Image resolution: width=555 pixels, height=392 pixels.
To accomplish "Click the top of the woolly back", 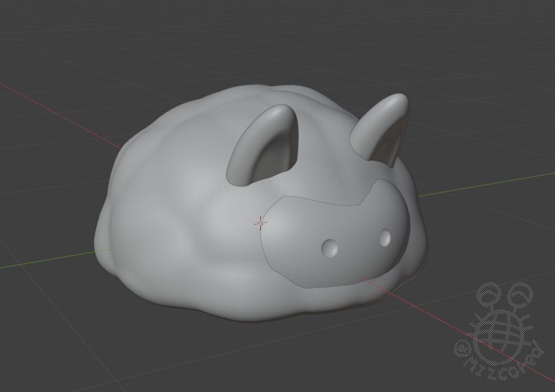I will [250, 94].
